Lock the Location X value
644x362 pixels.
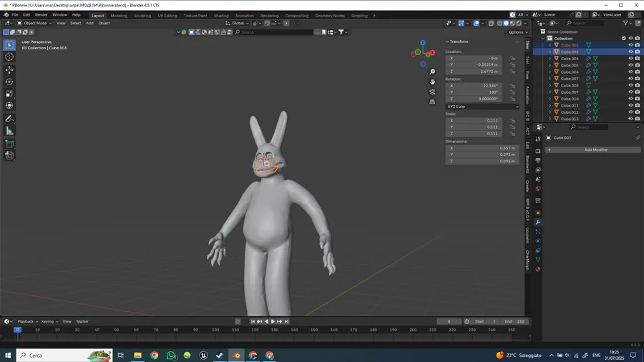point(512,58)
